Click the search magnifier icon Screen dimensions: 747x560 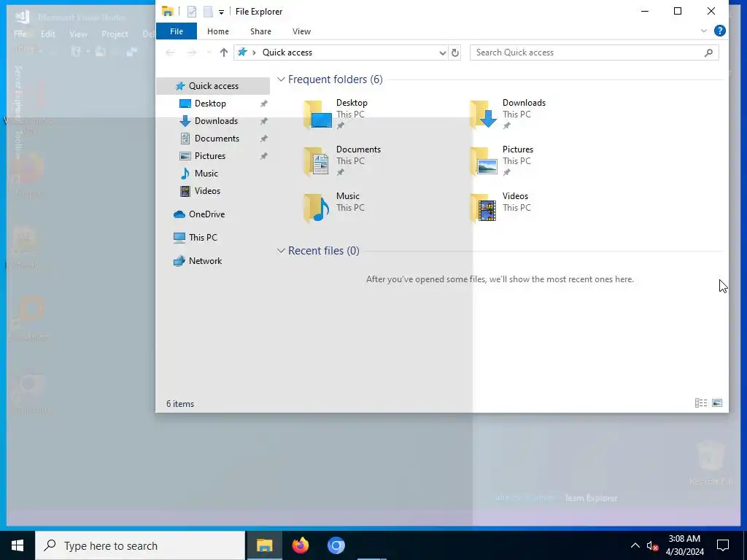coord(708,52)
